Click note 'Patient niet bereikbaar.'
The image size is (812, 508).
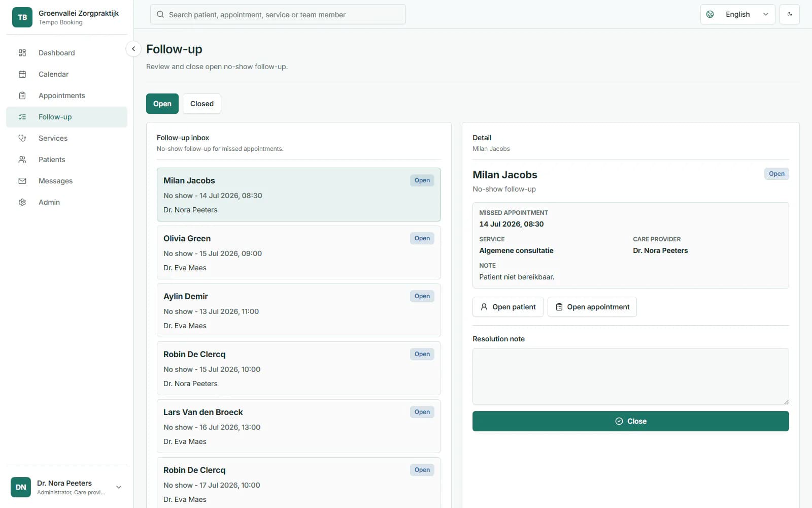(x=517, y=277)
